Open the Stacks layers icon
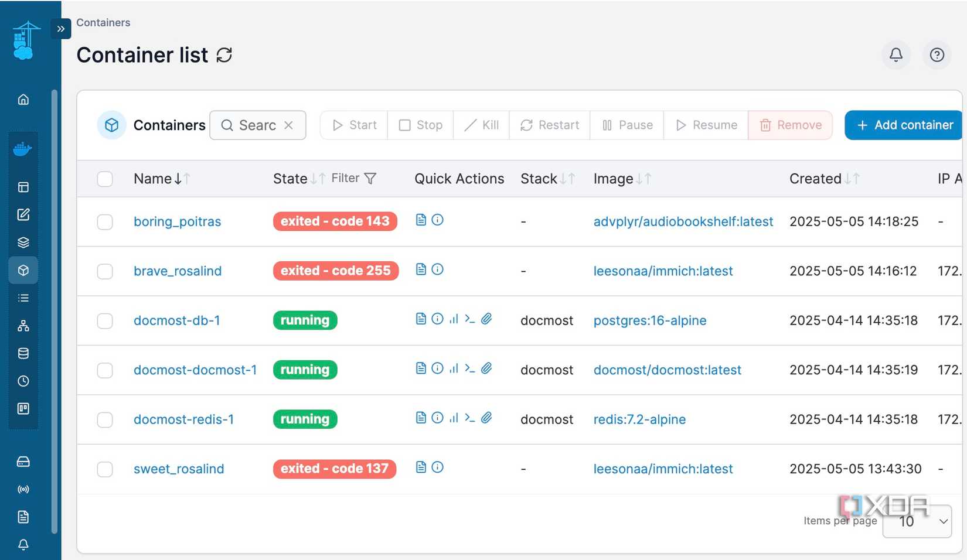 click(x=23, y=243)
